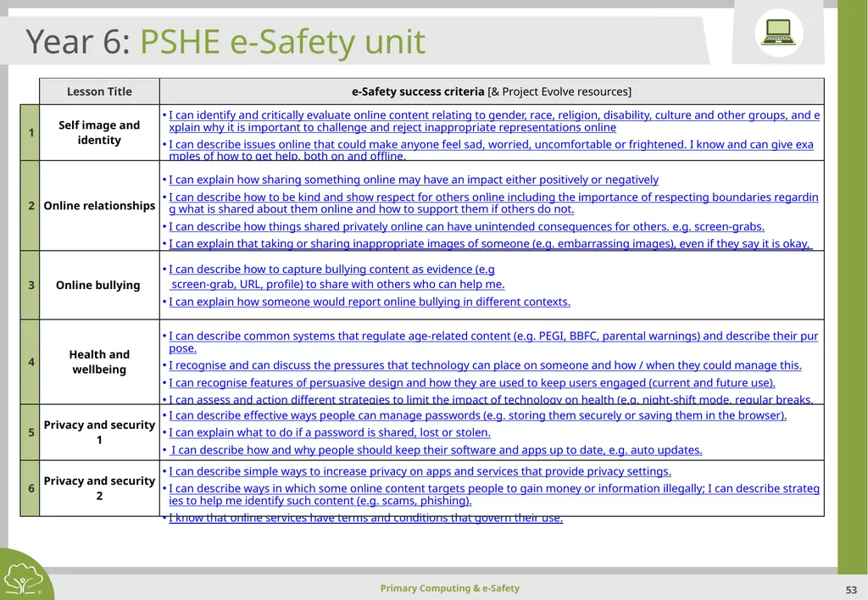This screenshot has height=600, width=868.
Task: Open link about being kind and showing respect online
Action: (x=493, y=203)
